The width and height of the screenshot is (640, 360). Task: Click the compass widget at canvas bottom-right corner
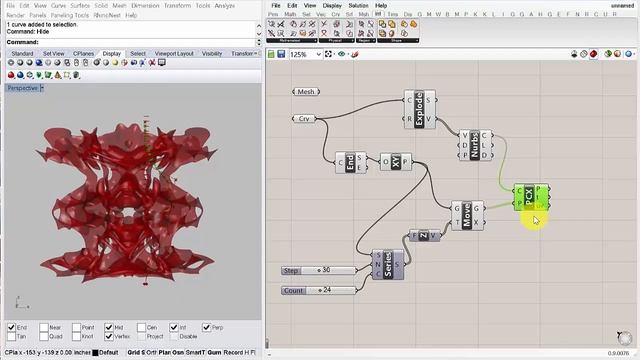[624, 338]
